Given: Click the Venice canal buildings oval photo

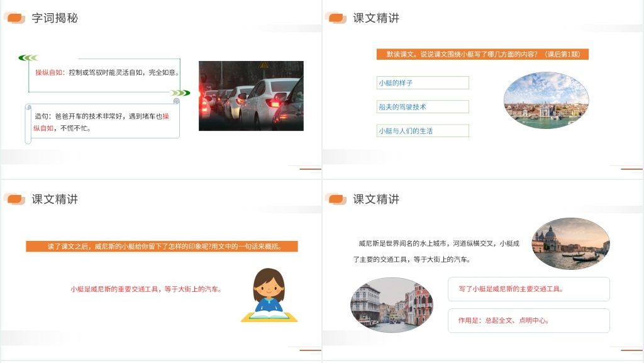Looking at the screenshot, I should click(392, 304).
